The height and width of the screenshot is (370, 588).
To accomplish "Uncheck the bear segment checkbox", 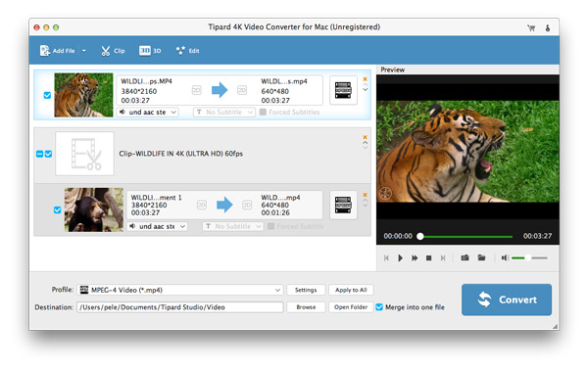I will 58,209.
